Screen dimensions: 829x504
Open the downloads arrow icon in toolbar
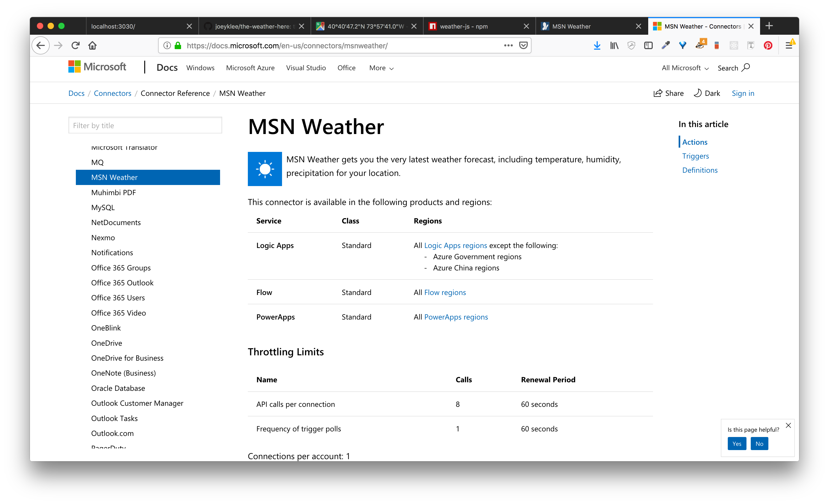(597, 45)
